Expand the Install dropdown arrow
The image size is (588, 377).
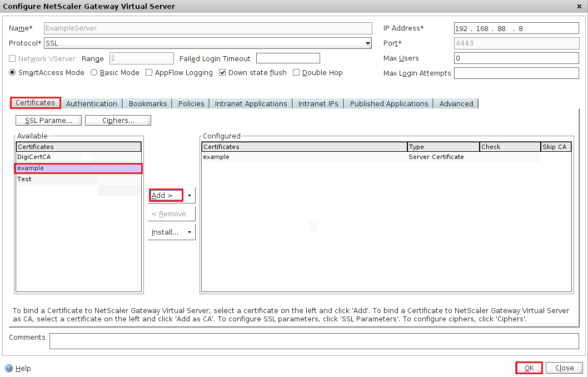click(x=190, y=232)
